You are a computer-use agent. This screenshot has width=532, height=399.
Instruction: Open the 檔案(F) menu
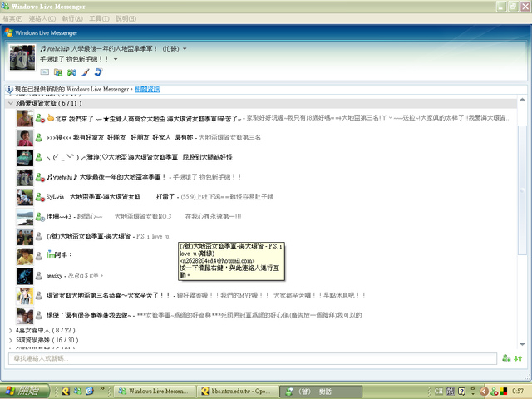12,18
